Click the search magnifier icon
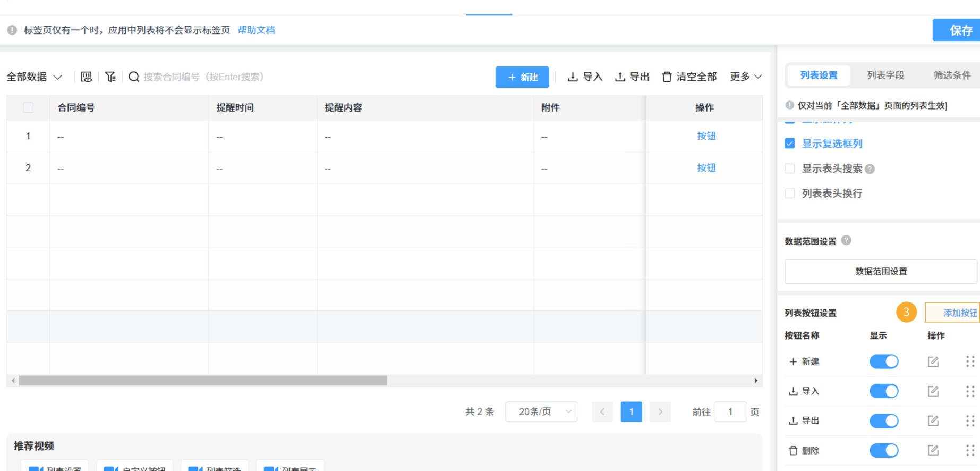 click(x=134, y=77)
